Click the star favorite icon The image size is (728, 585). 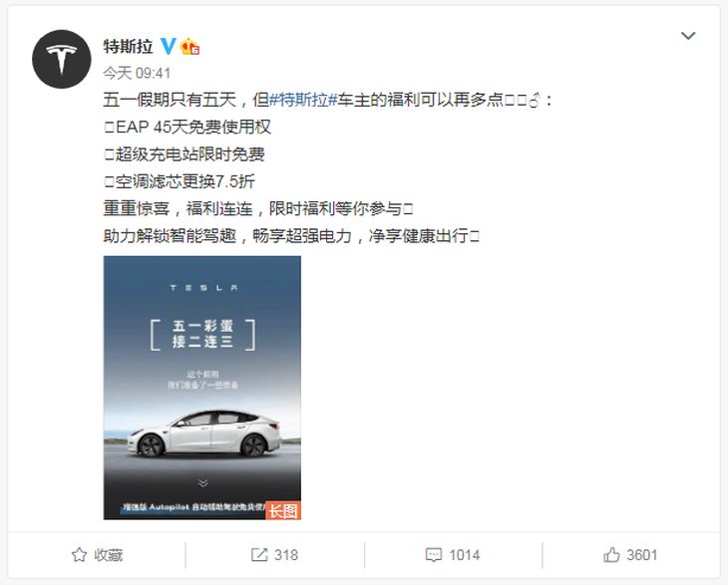point(80,555)
